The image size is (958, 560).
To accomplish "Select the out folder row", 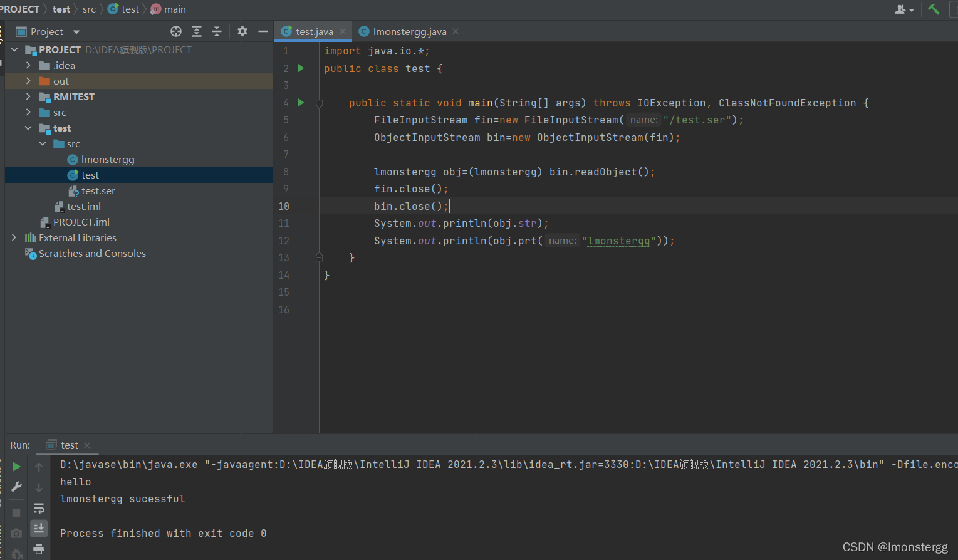I will click(138, 81).
